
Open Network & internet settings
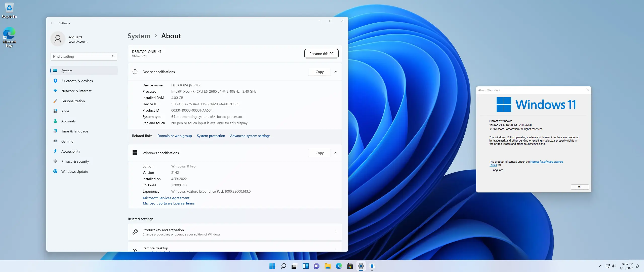pos(76,91)
